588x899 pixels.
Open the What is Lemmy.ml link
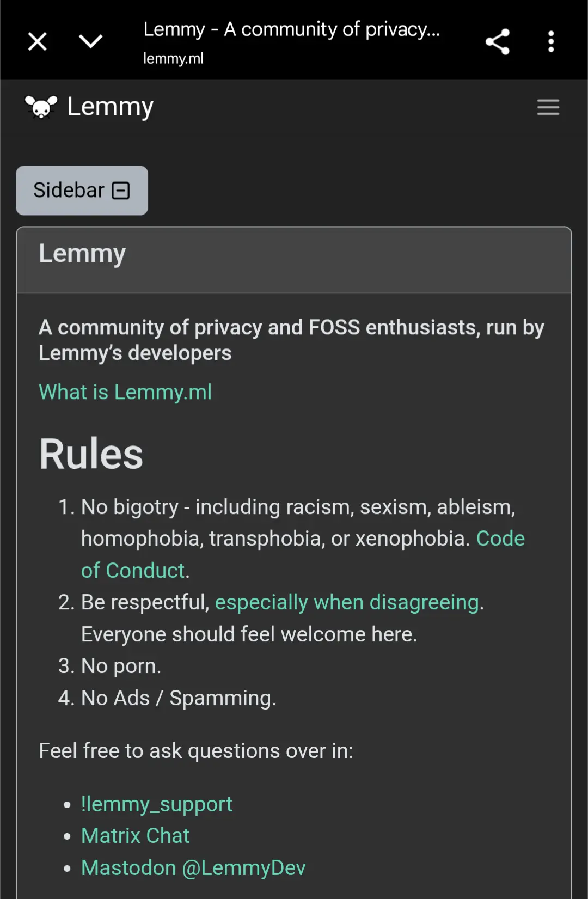(125, 392)
